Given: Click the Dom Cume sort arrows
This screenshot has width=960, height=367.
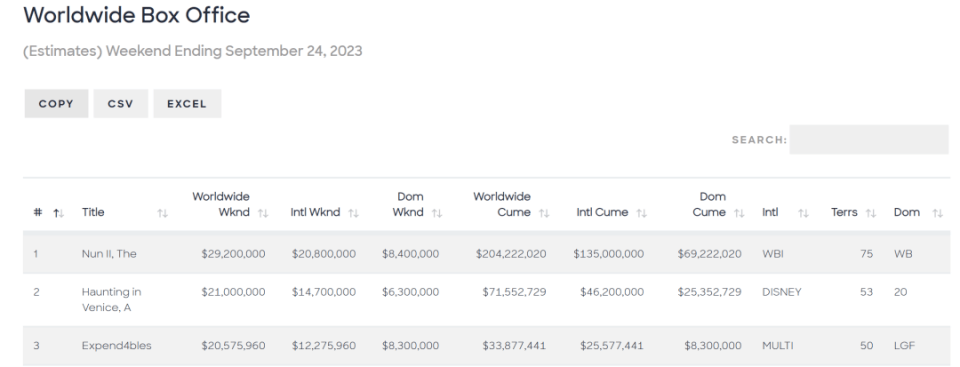Looking at the screenshot, I should click(739, 213).
